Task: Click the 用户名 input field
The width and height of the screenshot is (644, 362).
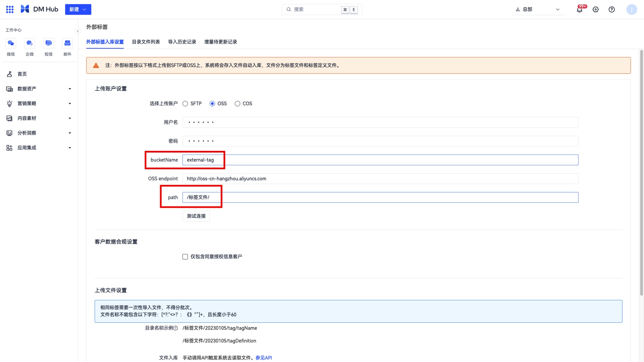Action: pyautogui.click(x=380, y=122)
